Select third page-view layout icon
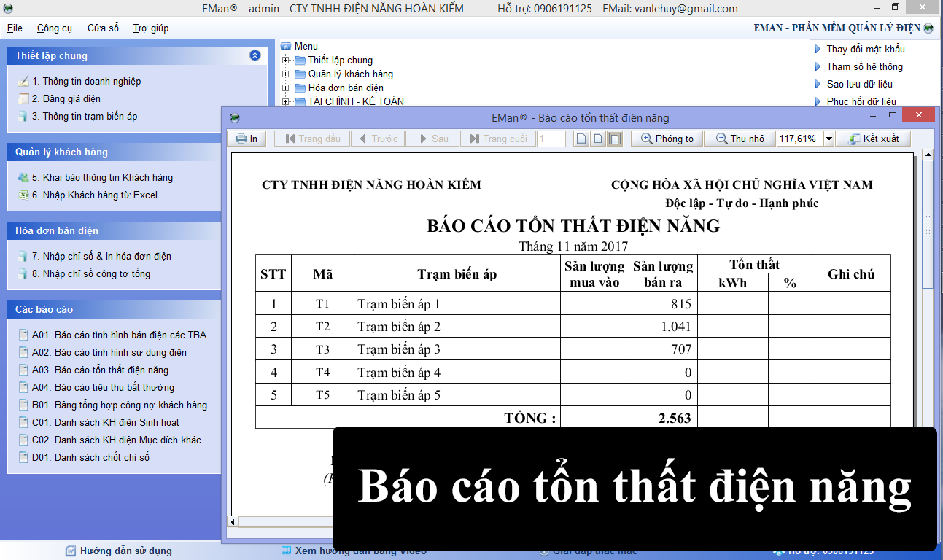The height and width of the screenshot is (560, 943). [615, 139]
